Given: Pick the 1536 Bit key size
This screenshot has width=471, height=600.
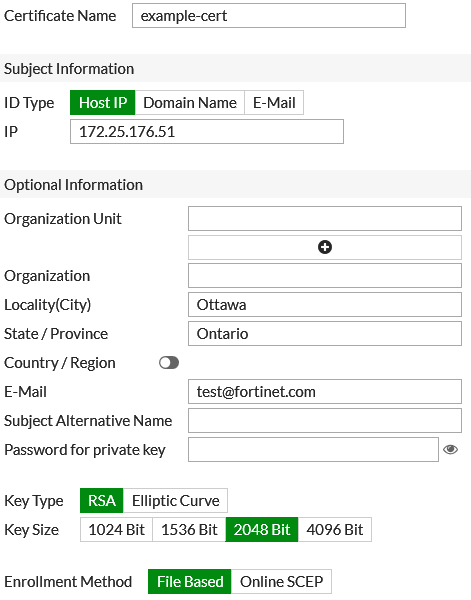Looking at the screenshot, I should (189, 530).
